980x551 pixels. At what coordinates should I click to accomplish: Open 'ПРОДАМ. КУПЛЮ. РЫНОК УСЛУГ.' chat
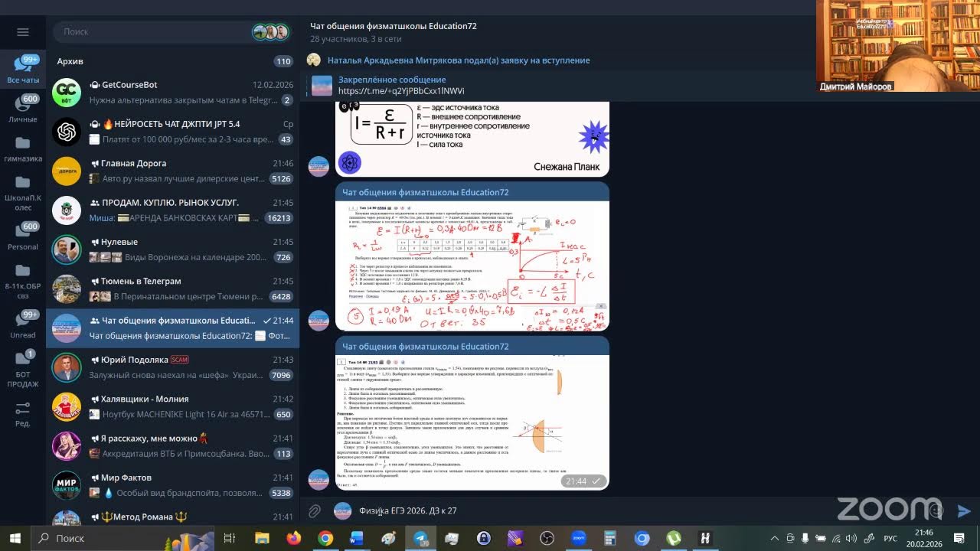click(x=173, y=210)
